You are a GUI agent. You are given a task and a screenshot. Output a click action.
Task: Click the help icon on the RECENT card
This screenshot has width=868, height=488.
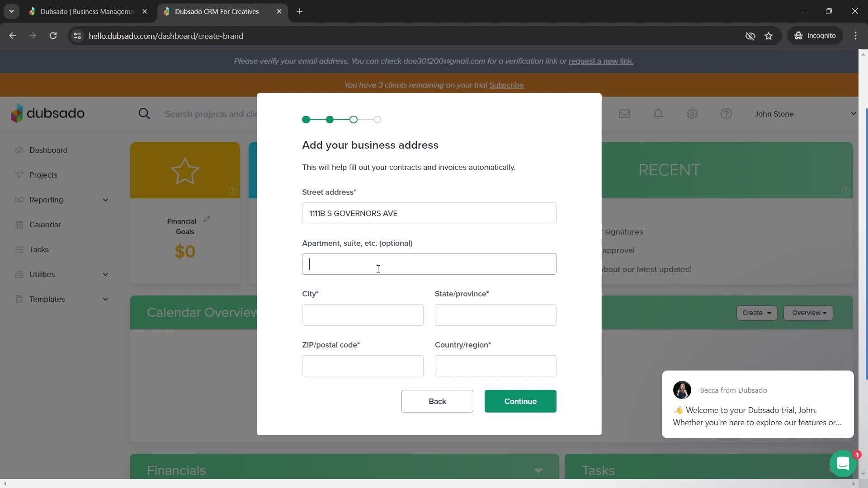[845, 190]
